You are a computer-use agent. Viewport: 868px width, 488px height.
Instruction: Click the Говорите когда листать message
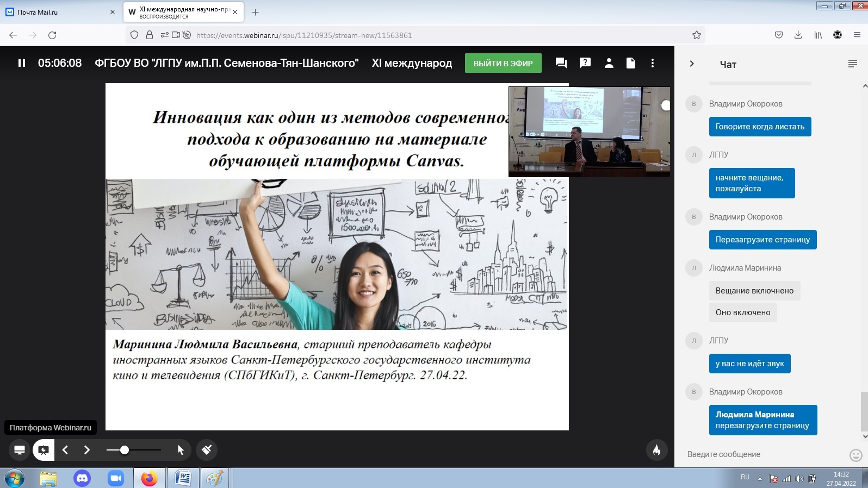tap(760, 127)
